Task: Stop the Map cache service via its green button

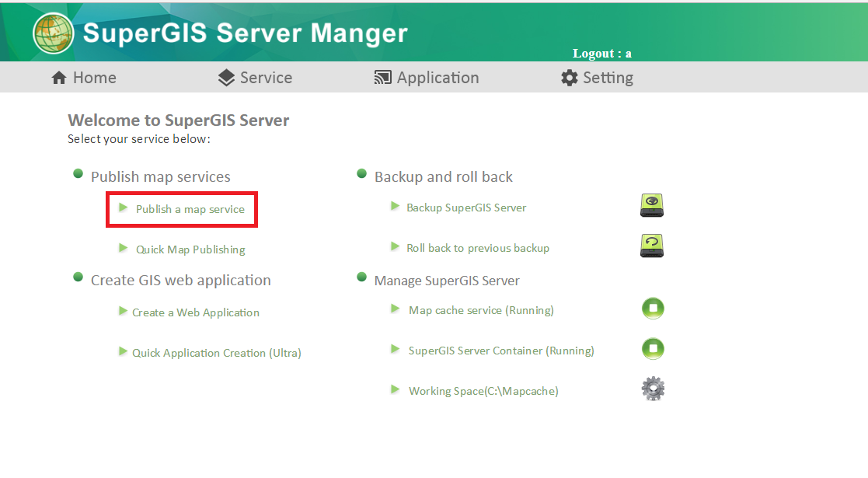Action: click(x=654, y=308)
